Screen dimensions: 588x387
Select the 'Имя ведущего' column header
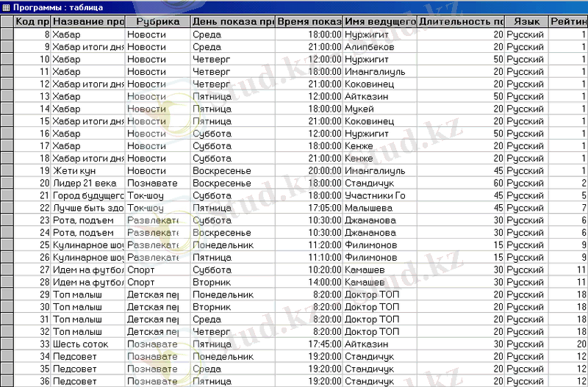[x=380, y=21]
